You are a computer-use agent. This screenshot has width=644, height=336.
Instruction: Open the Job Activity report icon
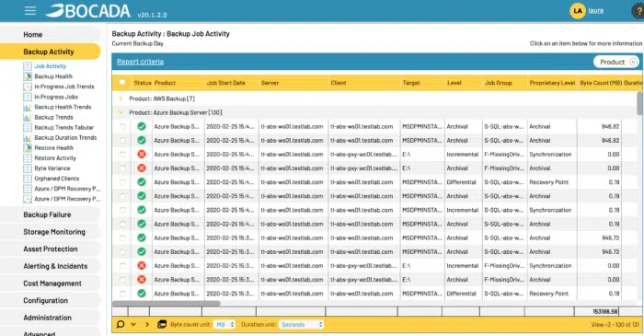28,66
